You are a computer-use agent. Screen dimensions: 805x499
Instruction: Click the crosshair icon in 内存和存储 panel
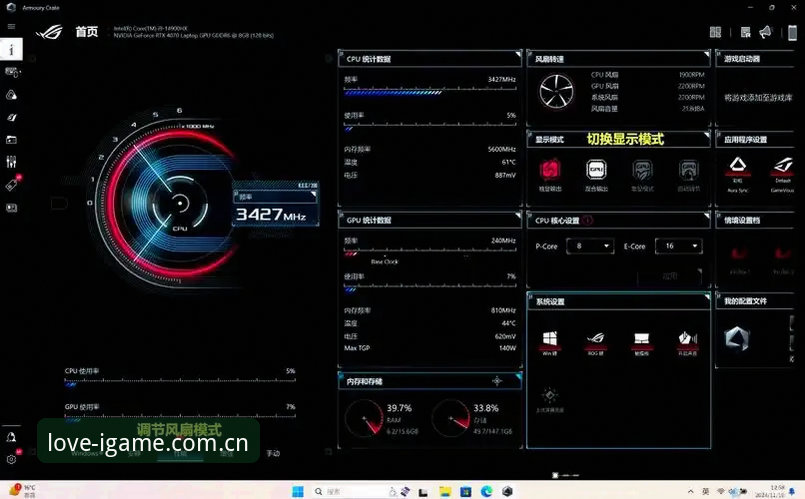click(x=497, y=381)
